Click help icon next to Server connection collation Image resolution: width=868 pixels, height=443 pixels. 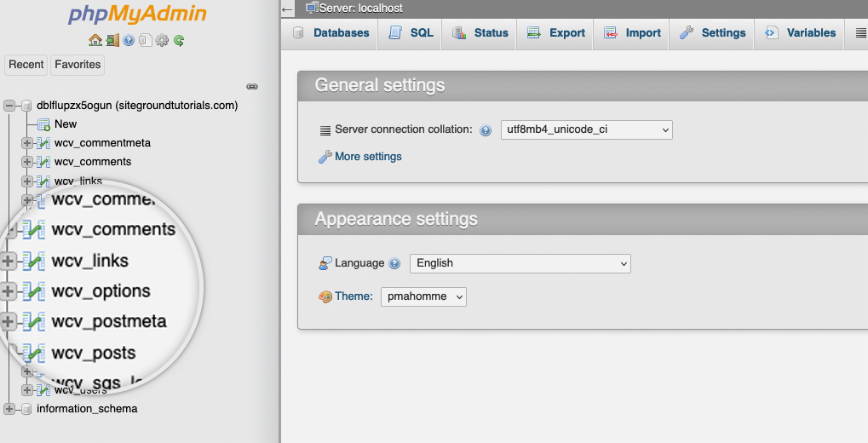(x=486, y=130)
